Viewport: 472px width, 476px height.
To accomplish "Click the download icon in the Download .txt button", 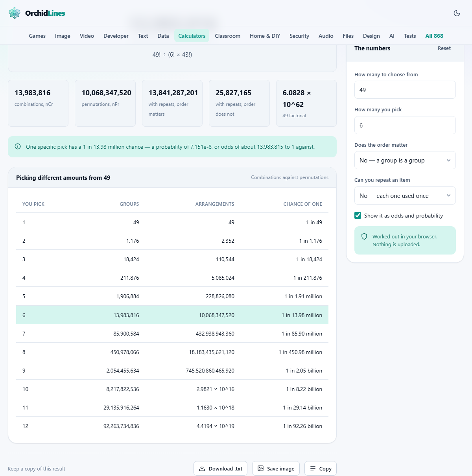I will (x=202, y=469).
